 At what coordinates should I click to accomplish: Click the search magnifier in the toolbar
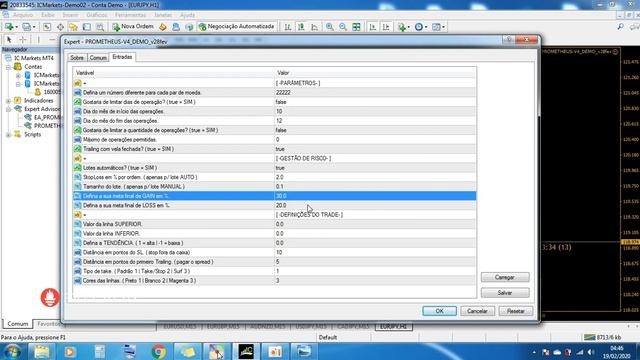(620, 27)
